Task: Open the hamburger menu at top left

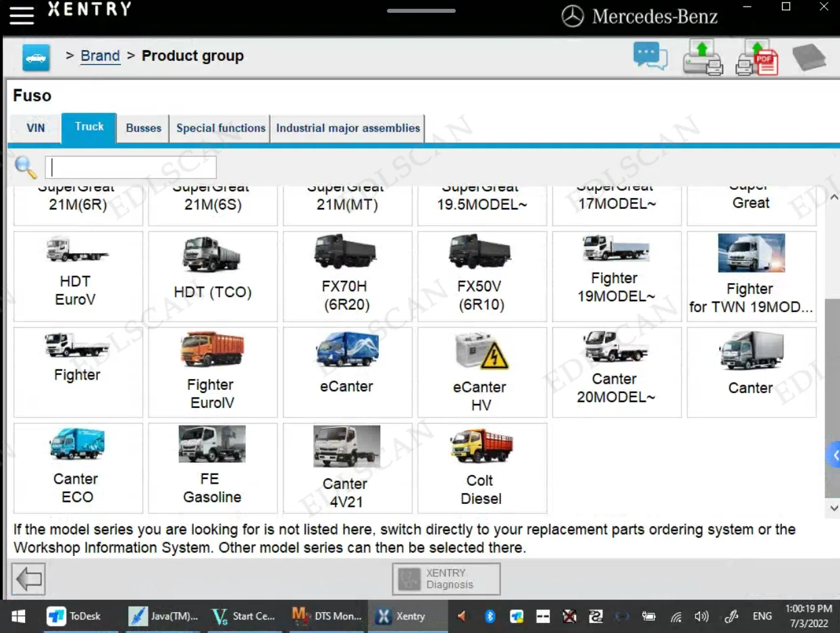Action: coord(22,15)
